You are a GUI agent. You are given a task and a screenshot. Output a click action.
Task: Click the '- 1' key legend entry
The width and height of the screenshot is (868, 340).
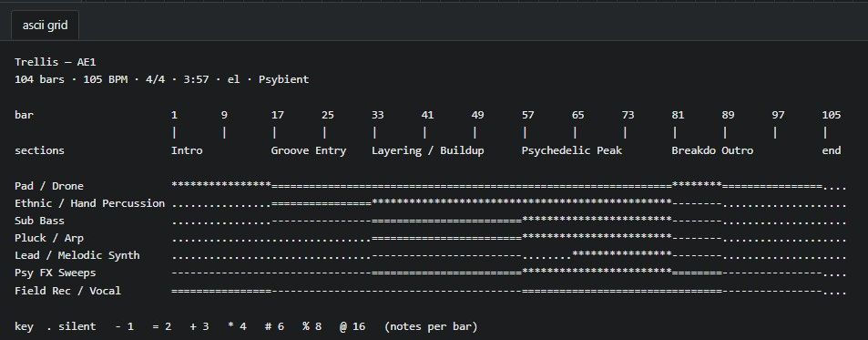coord(124,326)
